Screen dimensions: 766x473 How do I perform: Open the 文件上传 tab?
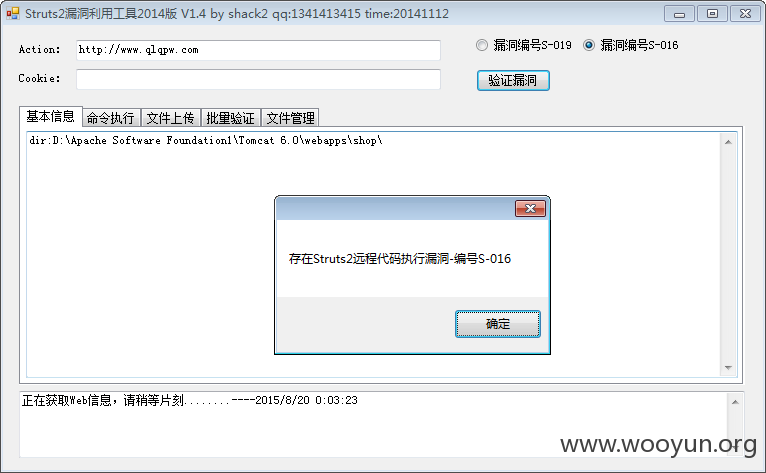[170, 118]
